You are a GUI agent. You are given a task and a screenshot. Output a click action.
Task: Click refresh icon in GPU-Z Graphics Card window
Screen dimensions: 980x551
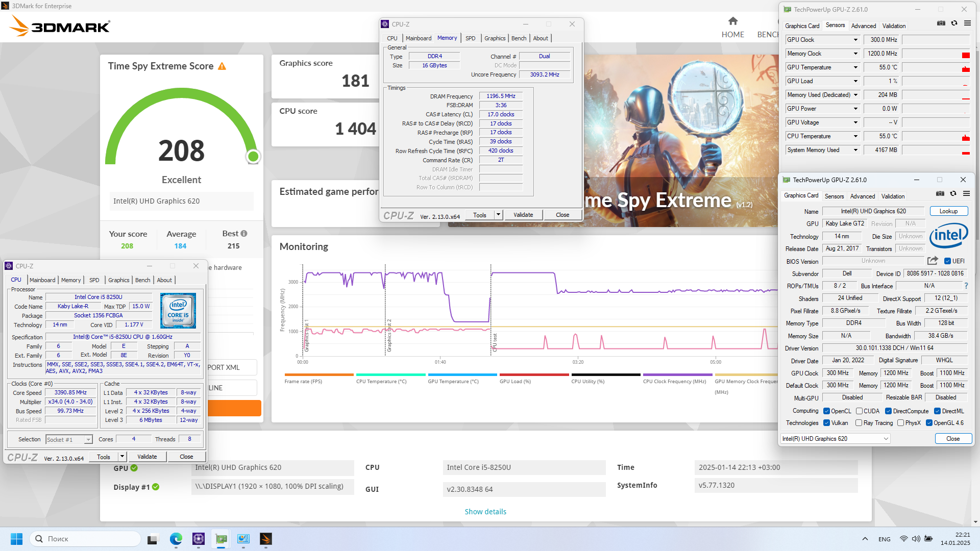[x=953, y=194]
